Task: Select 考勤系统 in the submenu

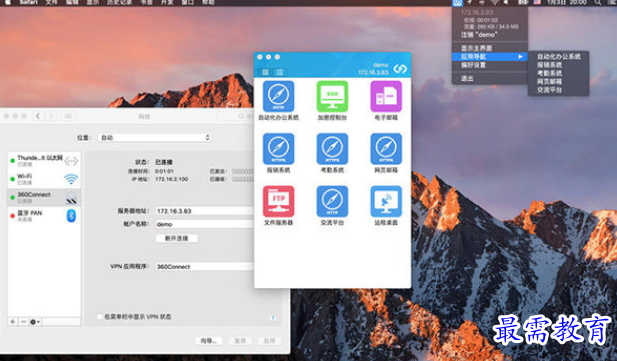Action: pos(549,73)
